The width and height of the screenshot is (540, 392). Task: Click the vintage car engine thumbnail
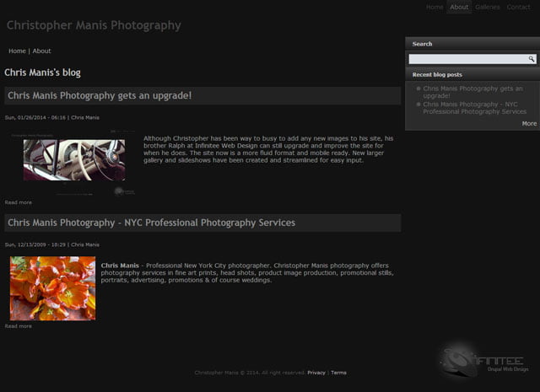74,161
